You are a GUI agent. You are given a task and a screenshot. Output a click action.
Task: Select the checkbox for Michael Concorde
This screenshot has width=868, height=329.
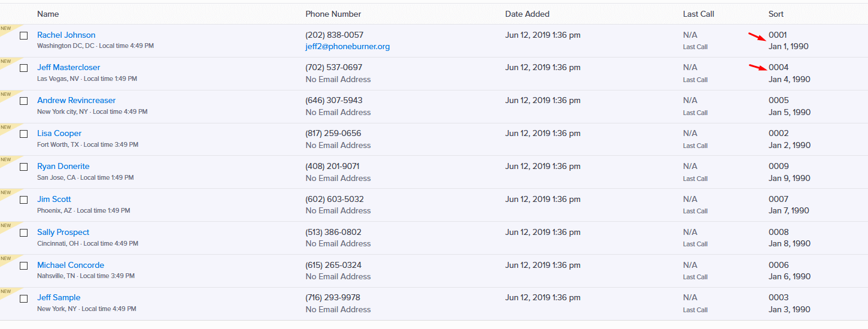click(24, 265)
